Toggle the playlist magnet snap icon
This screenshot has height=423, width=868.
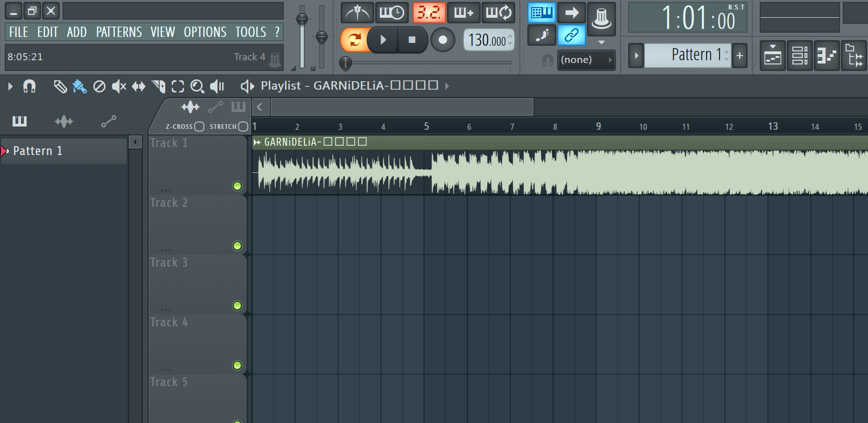point(29,86)
